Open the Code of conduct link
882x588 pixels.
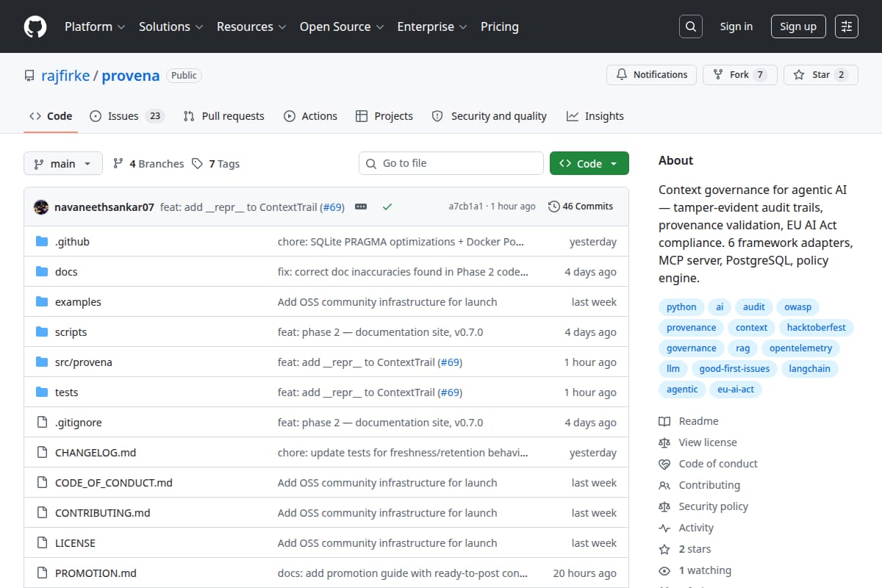(x=708, y=464)
